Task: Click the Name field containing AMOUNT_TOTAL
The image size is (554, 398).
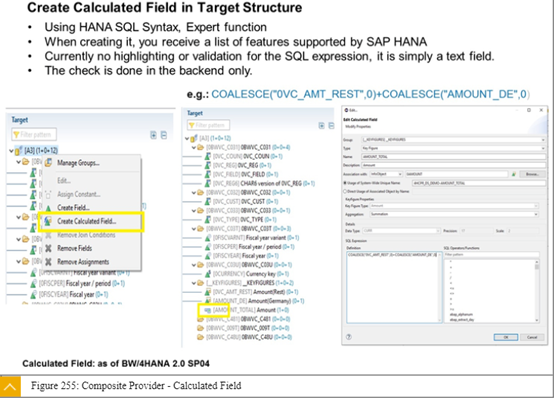Action: coord(454,157)
